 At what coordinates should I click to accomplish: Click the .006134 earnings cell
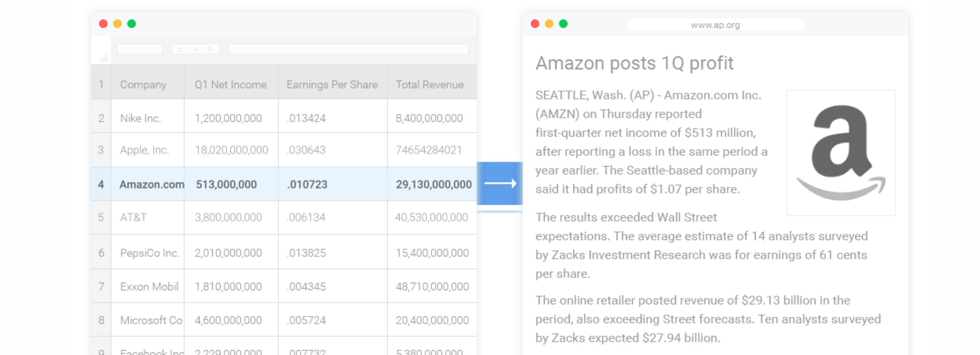coord(333,218)
